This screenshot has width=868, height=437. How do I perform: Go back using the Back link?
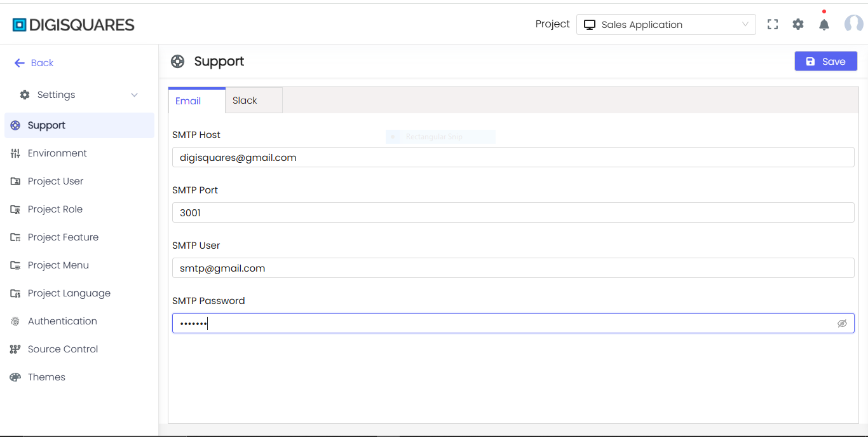(x=42, y=63)
